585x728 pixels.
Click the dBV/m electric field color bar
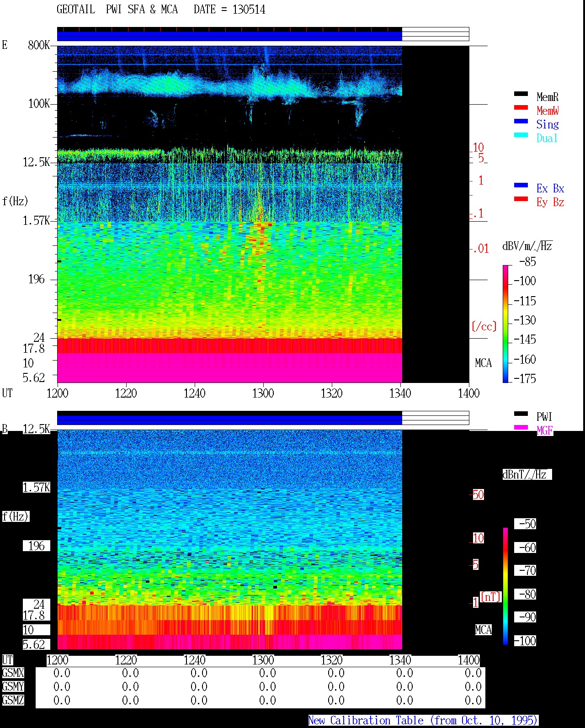[x=505, y=324]
